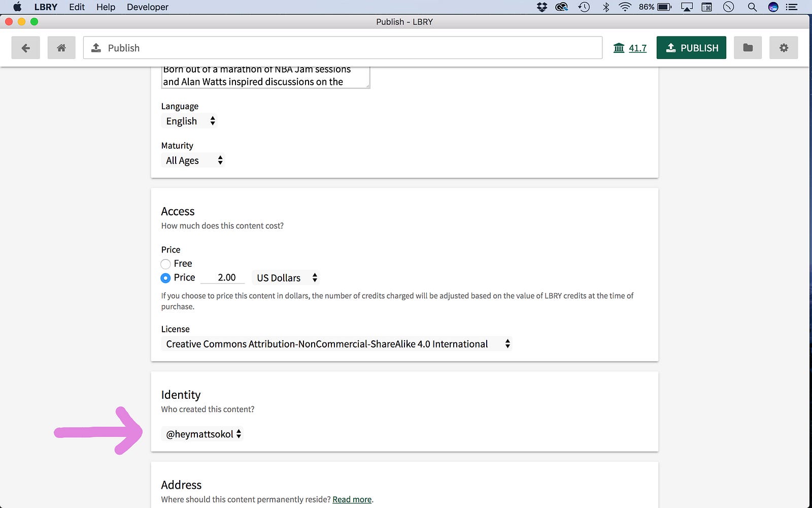
Task: Click the price amount field showing 2.00
Action: tap(223, 277)
